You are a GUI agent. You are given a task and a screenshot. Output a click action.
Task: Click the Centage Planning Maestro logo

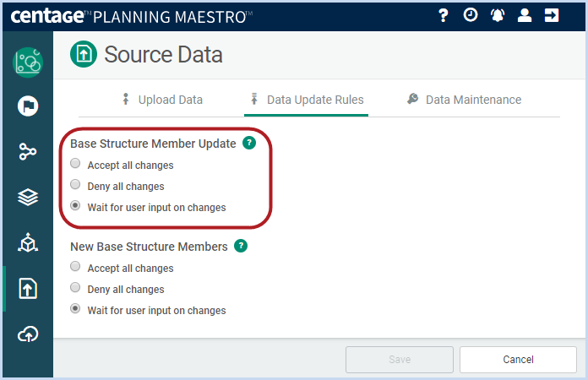(x=132, y=16)
